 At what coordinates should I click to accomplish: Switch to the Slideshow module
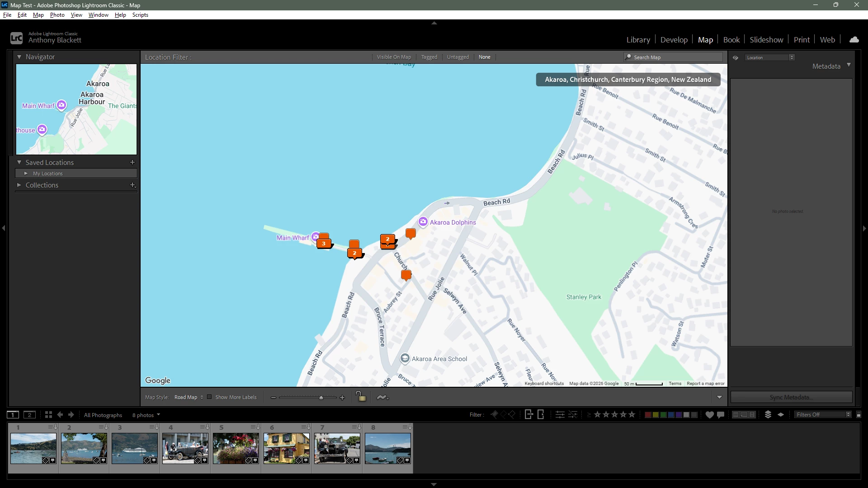pyautogui.click(x=766, y=40)
